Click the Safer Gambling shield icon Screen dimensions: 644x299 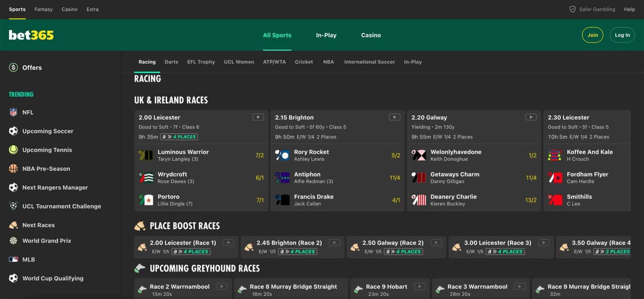tap(573, 9)
